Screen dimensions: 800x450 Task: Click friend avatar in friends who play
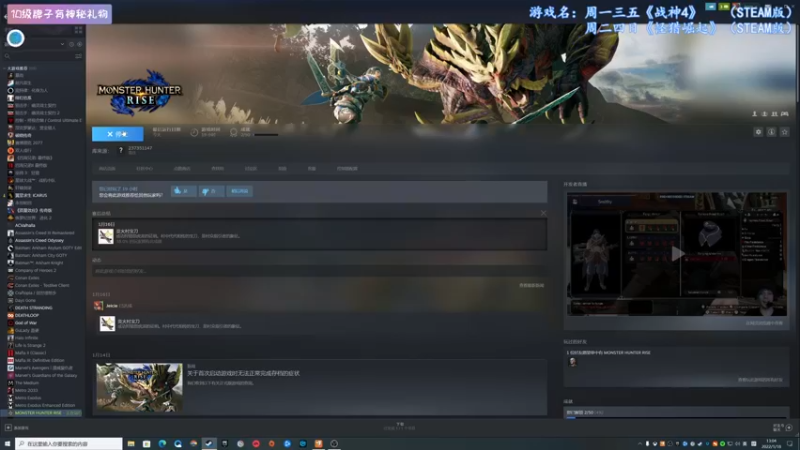point(572,362)
